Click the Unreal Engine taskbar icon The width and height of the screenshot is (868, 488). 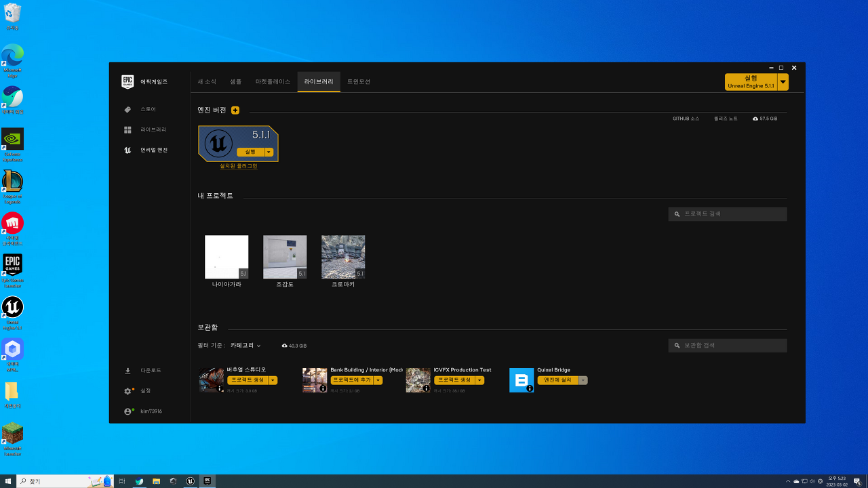click(191, 481)
